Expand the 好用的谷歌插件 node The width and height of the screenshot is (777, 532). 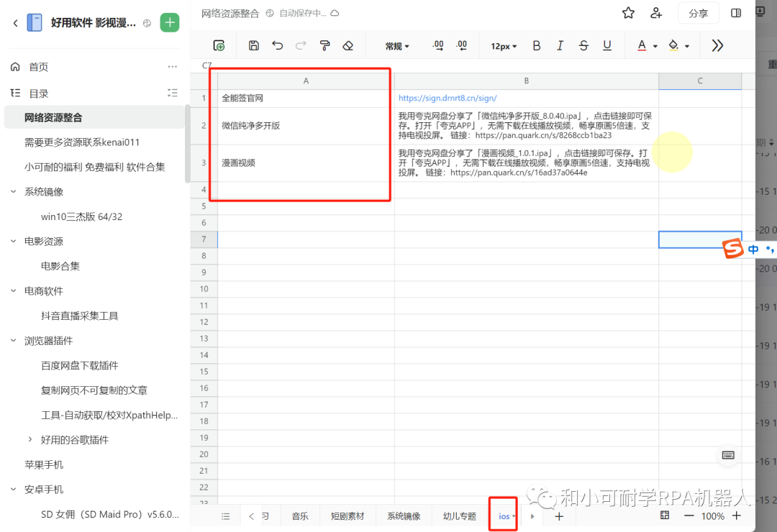(x=29, y=439)
